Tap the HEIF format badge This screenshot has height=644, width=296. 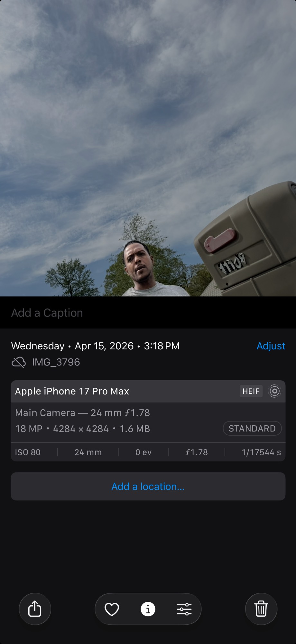251,391
